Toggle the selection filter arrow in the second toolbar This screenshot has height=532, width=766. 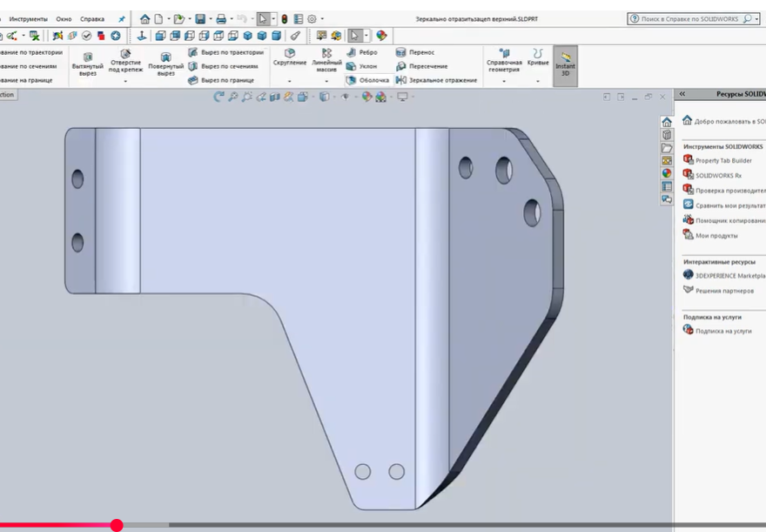[x=354, y=36]
